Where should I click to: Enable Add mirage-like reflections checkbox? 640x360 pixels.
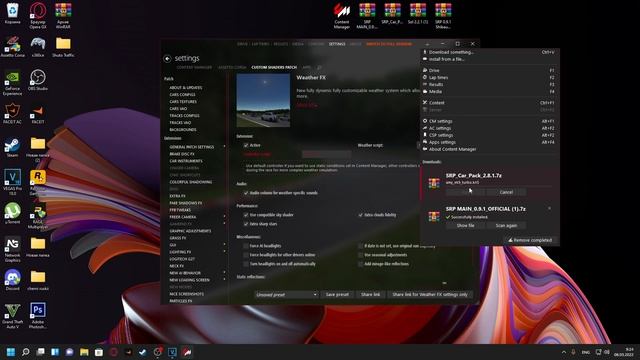pyautogui.click(x=360, y=264)
